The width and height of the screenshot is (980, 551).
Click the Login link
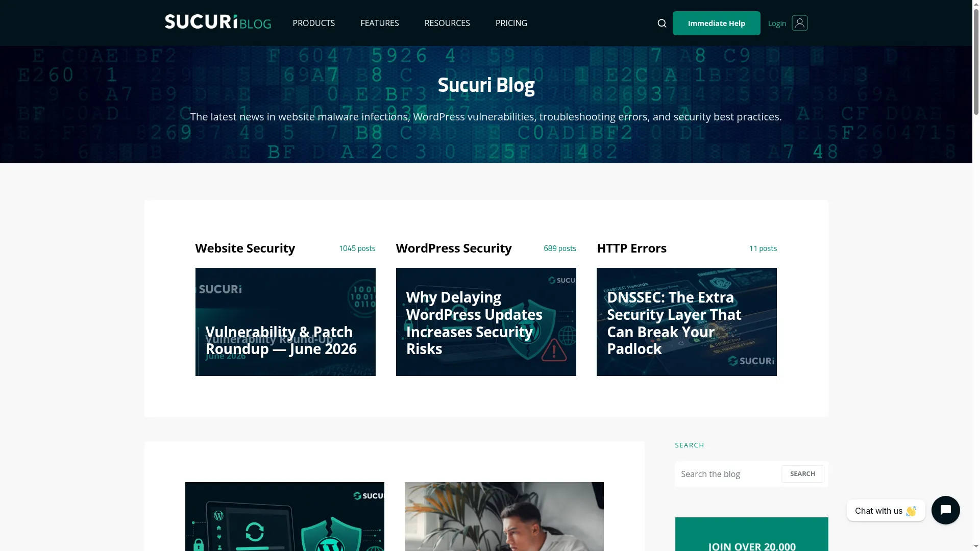(777, 23)
